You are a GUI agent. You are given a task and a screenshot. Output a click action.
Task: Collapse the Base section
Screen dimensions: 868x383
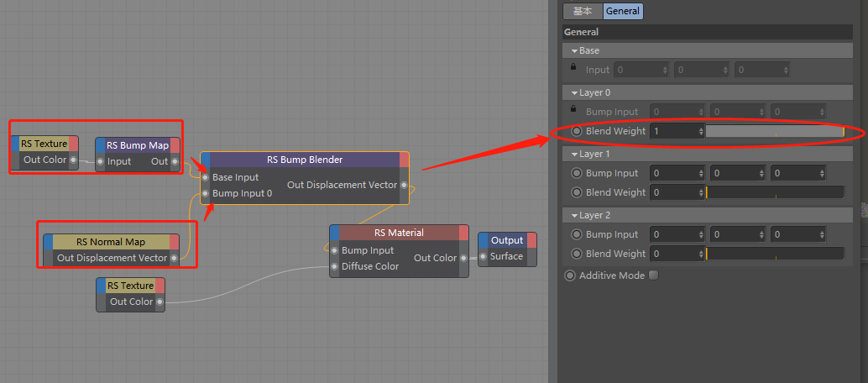coord(574,50)
